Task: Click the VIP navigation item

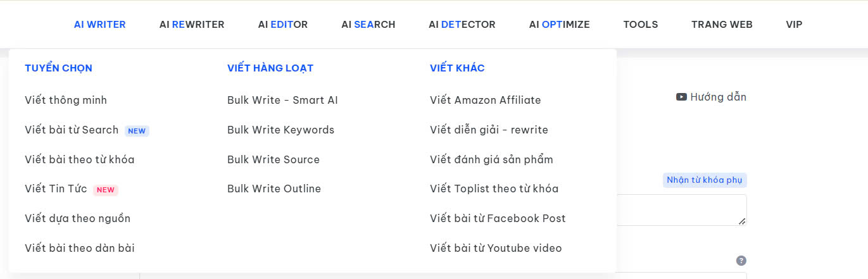Action: (x=794, y=25)
